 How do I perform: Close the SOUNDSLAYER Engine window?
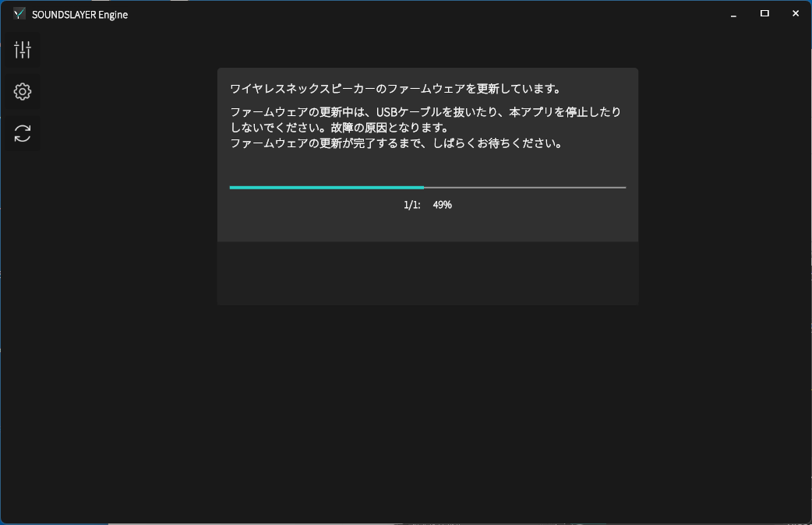(x=795, y=14)
